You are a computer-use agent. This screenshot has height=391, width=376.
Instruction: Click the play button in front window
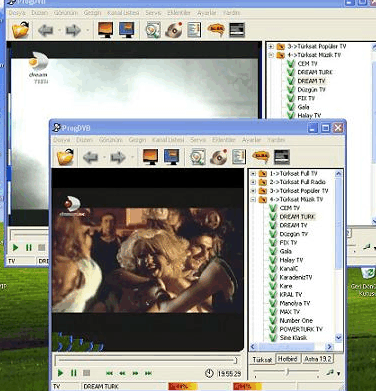pyautogui.click(x=60, y=373)
